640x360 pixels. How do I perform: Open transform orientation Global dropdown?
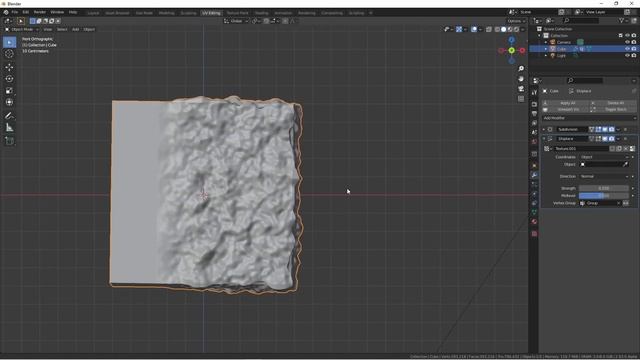tap(236, 21)
